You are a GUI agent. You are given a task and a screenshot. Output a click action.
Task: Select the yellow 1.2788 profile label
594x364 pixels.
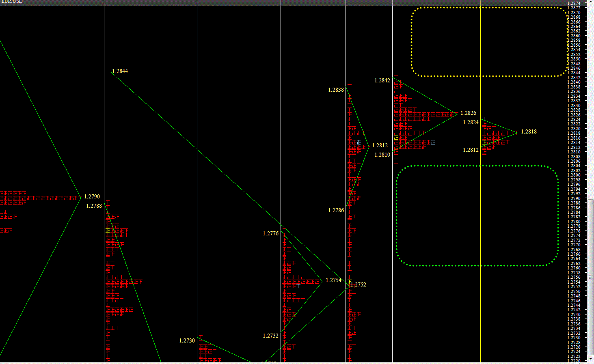tap(94, 206)
